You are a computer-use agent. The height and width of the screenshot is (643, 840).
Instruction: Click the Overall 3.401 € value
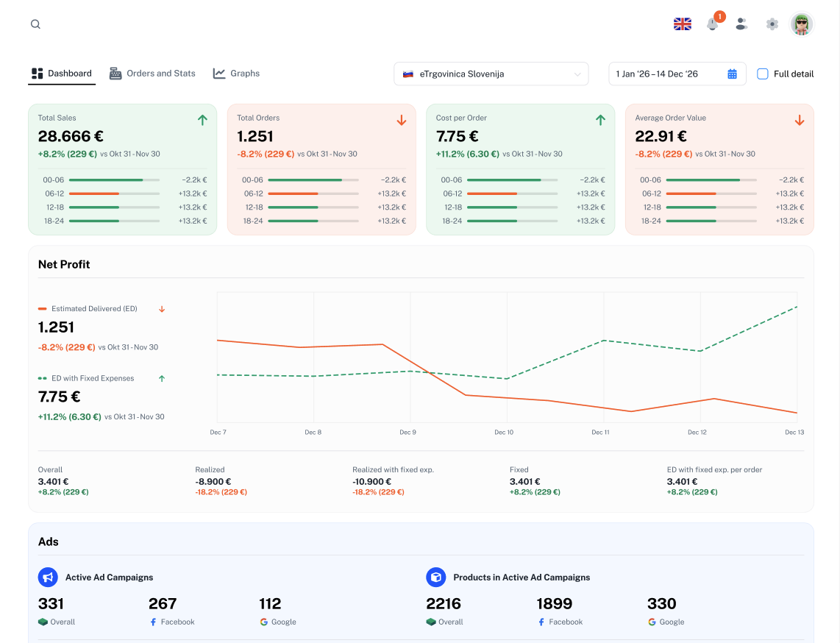(53, 482)
